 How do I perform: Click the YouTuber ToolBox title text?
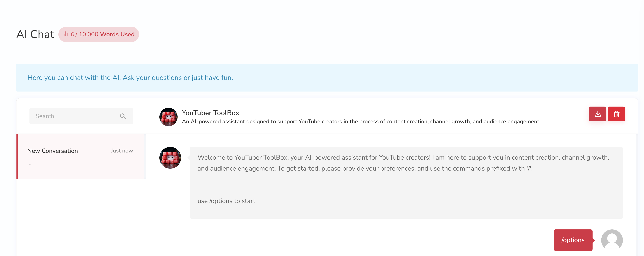click(210, 113)
